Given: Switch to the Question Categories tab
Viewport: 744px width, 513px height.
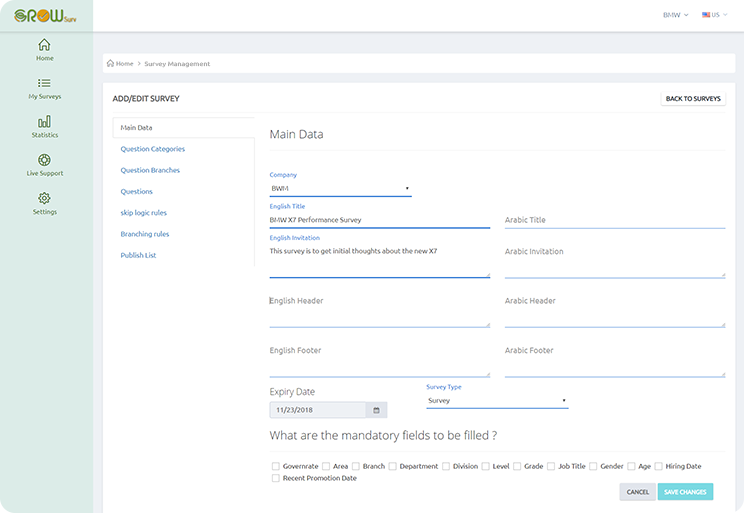Looking at the screenshot, I should (152, 149).
